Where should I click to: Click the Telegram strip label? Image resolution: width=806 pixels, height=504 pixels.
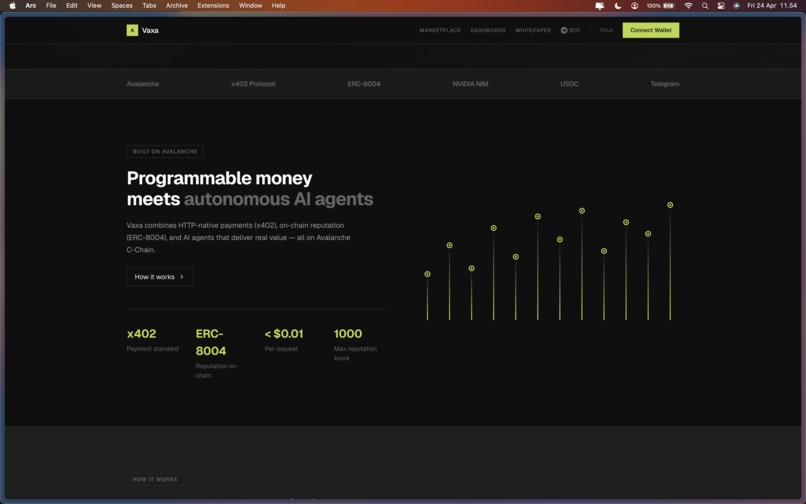(665, 84)
